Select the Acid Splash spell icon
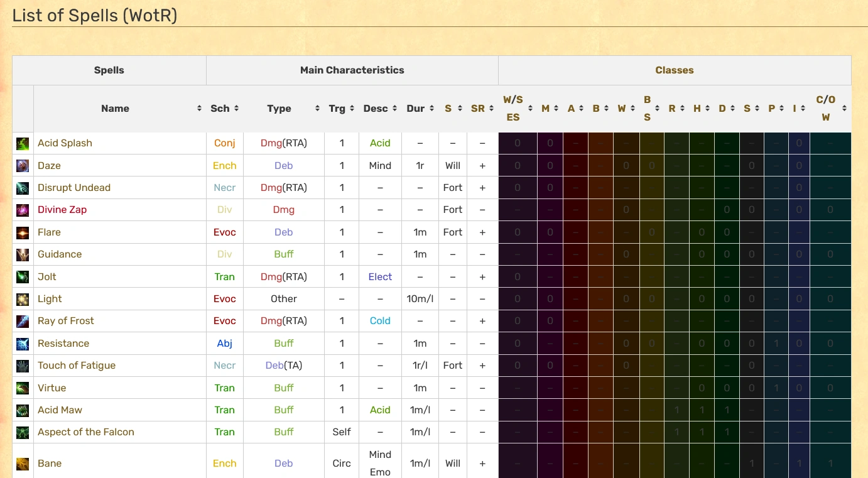Viewport: 868px width, 478px height. [22, 143]
